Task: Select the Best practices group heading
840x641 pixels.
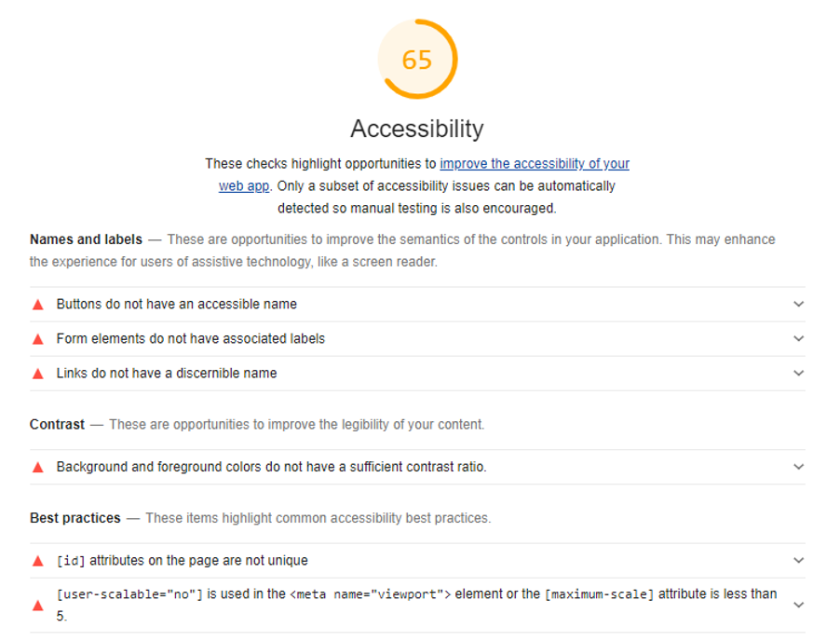Action: pos(75,518)
